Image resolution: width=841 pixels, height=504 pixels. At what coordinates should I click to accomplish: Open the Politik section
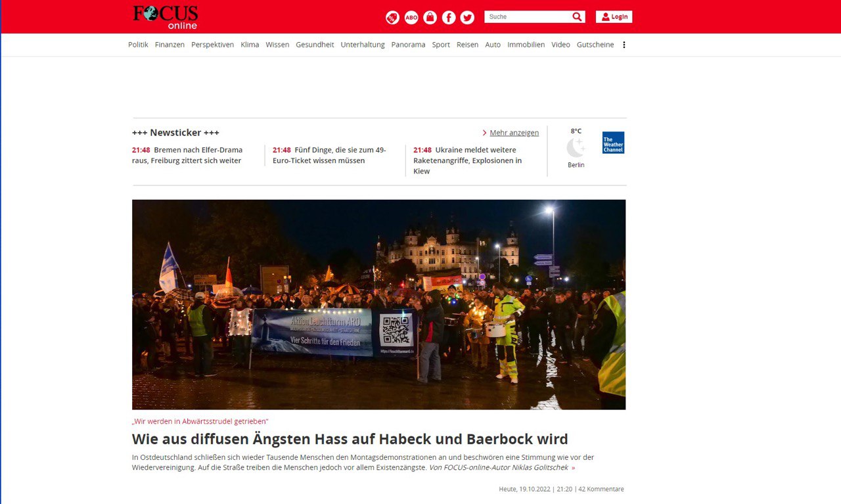click(138, 45)
